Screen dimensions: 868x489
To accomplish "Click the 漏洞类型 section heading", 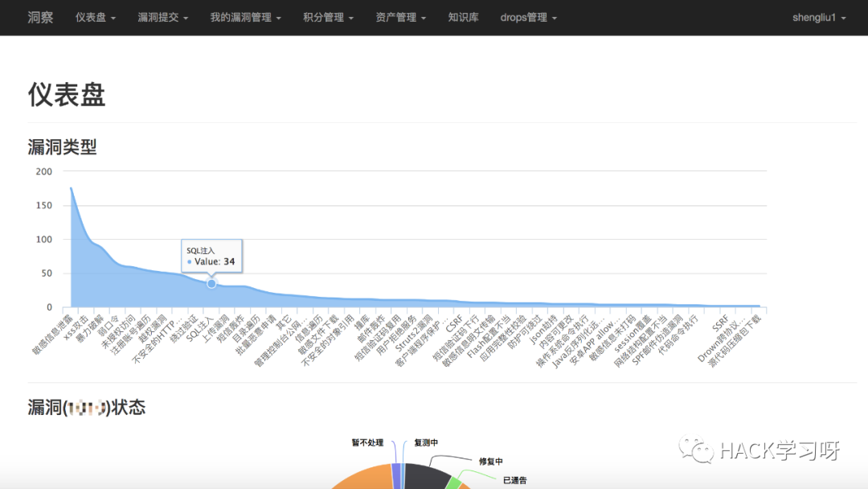I will (62, 146).
